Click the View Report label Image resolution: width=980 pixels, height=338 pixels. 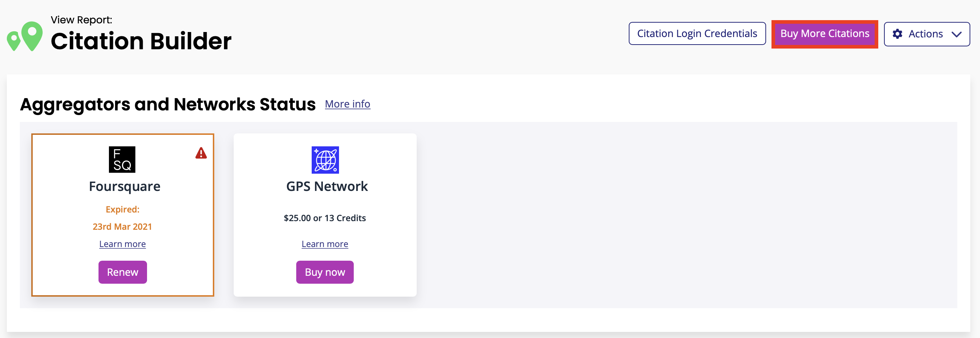81,20
